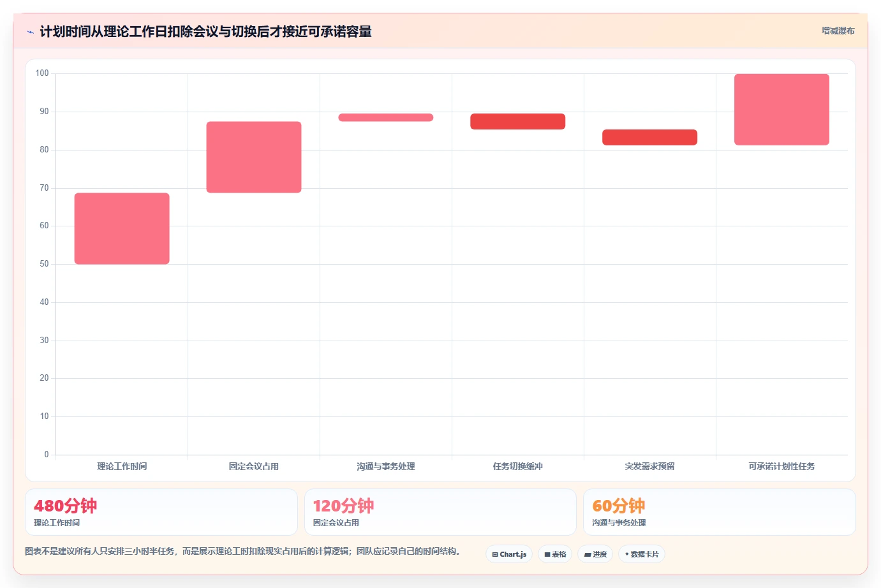Screen dimensions: 881x588
Task: Click the x-axis label 可承诺计划性任务
Action: coord(781,466)
